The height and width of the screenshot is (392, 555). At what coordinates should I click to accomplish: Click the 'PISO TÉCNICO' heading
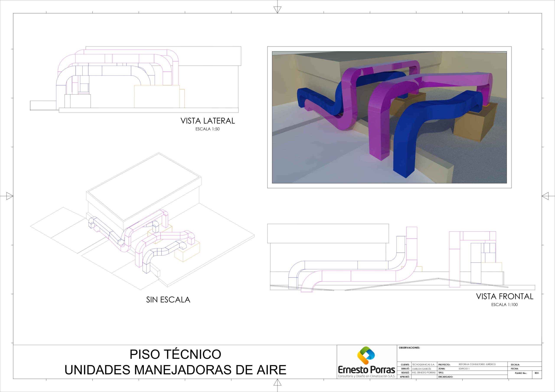coord(175,354)
